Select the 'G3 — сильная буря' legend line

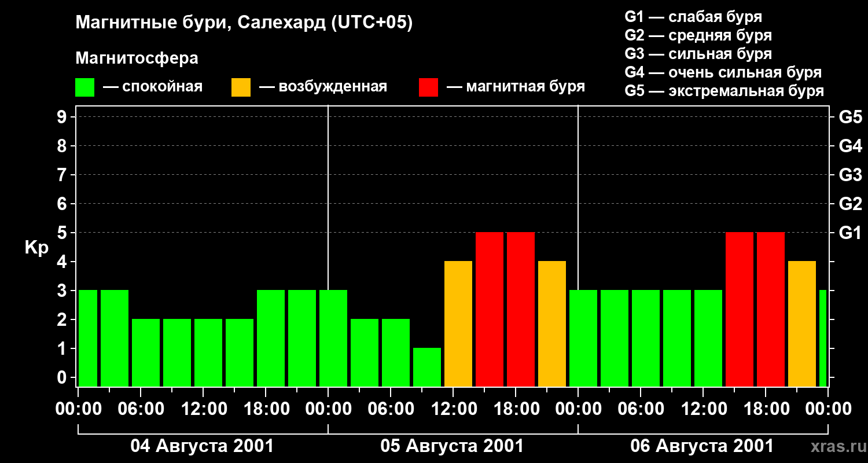click(x=698, y=54)
